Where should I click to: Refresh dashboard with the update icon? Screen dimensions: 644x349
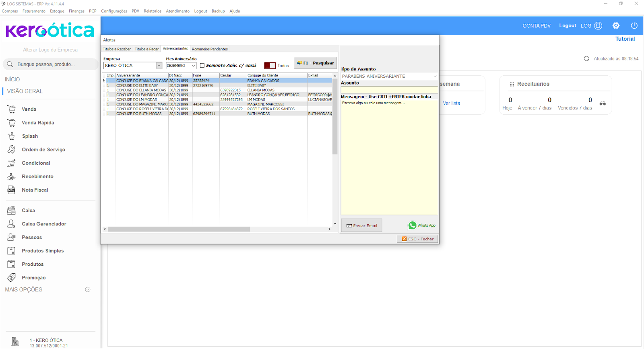point(586,59)
